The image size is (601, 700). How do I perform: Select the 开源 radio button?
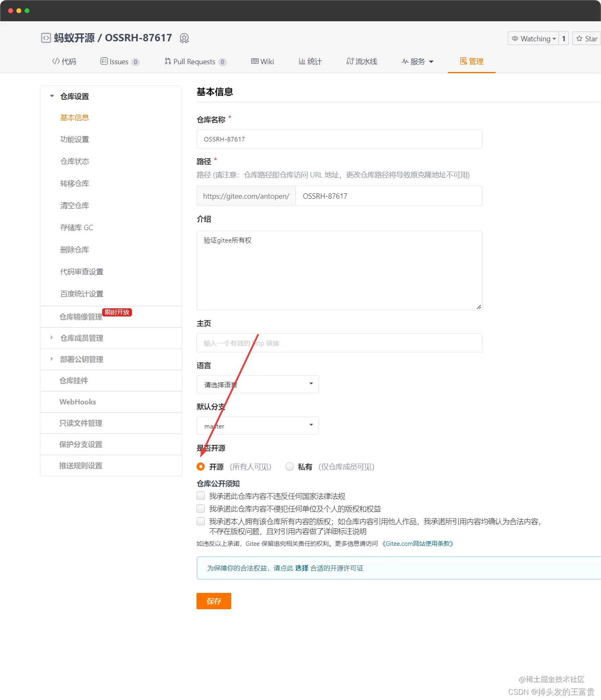(201, 467)
